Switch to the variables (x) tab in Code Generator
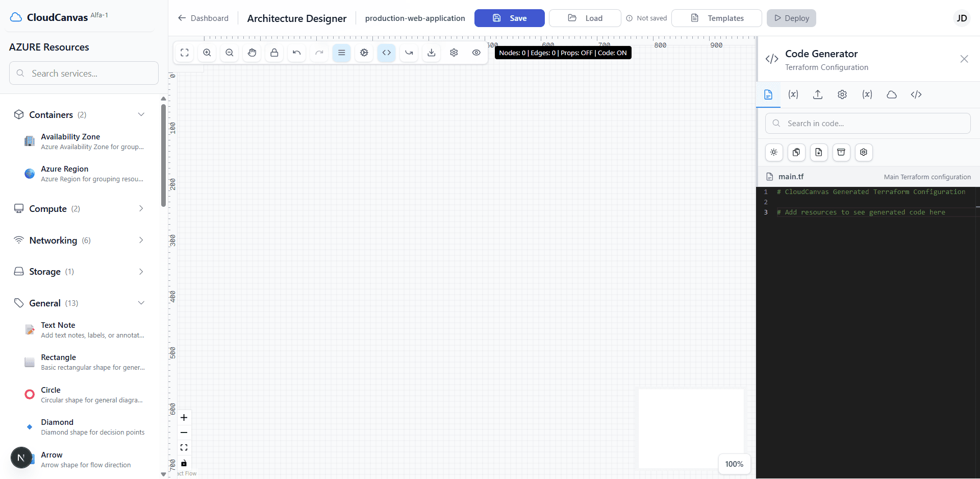980x479 pixels. pos(793,94)
